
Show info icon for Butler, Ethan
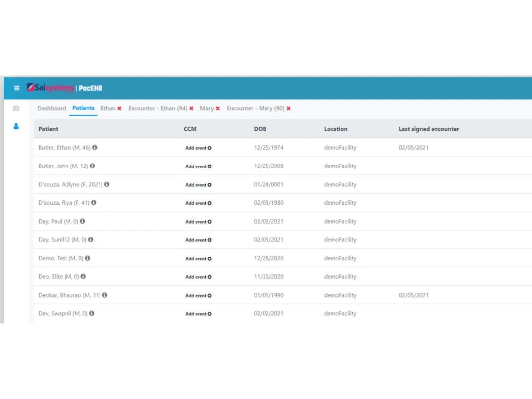pos(95,148)
